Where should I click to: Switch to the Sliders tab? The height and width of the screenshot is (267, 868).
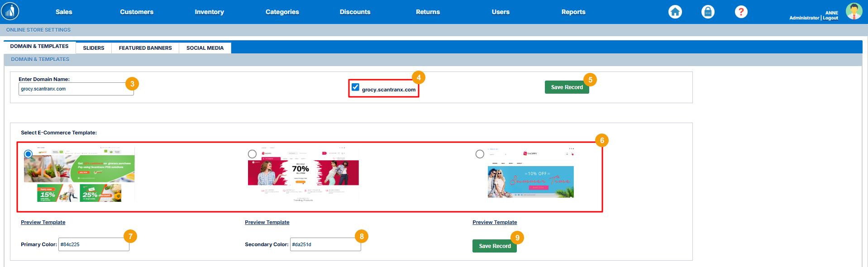(94, 48)
